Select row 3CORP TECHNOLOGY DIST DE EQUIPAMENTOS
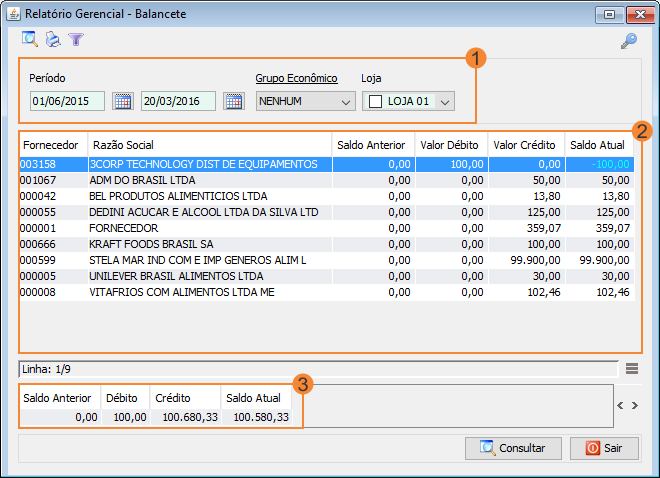This screenshot has height=478, width=660. click(x=327, y=164)
